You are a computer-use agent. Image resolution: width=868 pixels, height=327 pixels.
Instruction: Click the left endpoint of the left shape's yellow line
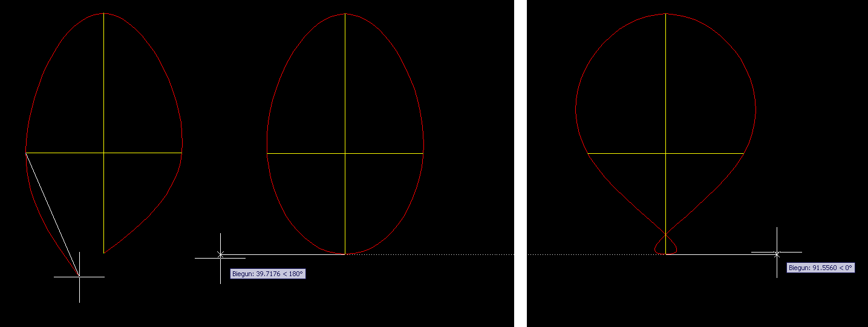tap(27, 153)
